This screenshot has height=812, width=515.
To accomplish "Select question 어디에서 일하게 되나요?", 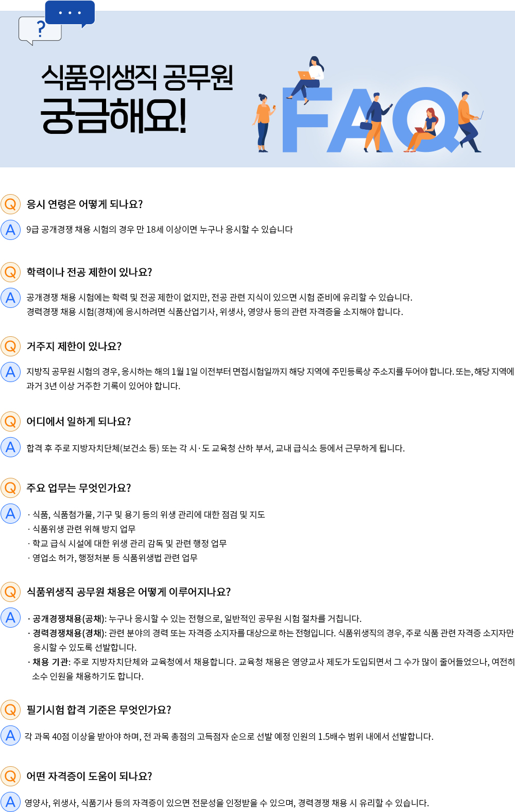I will (79, 422).
